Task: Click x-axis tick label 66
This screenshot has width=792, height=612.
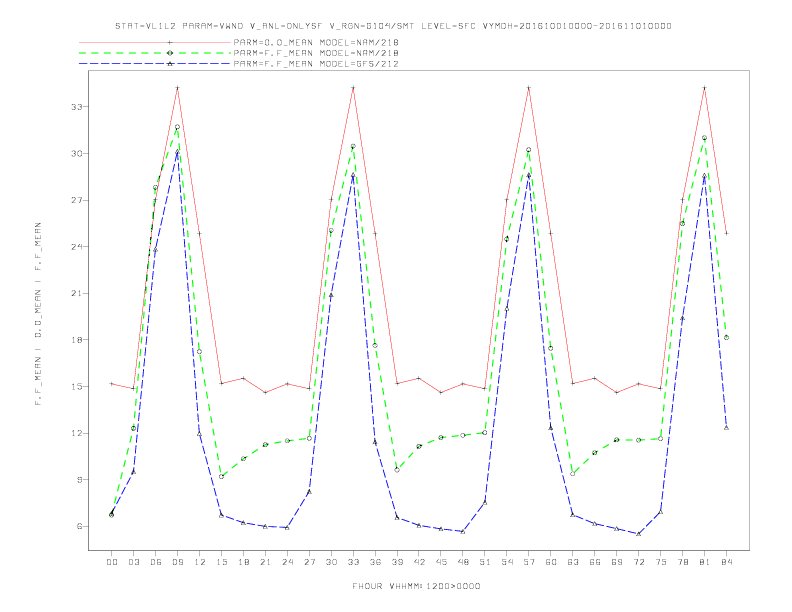Action: click(x=595, y=562)
